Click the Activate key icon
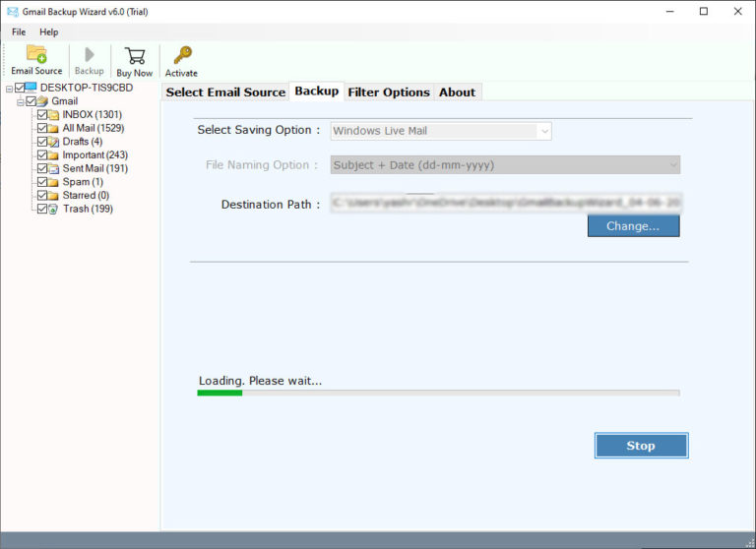 coord(181,55)
